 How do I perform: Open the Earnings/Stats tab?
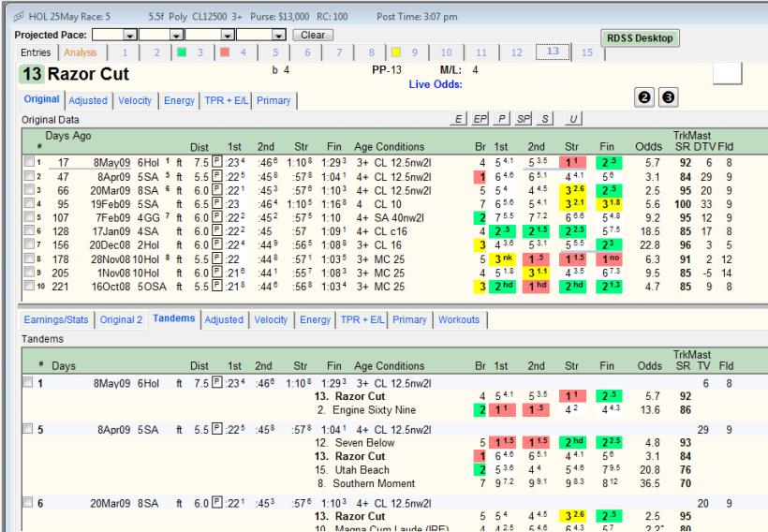pyautogui.click(x=56, y=320)
